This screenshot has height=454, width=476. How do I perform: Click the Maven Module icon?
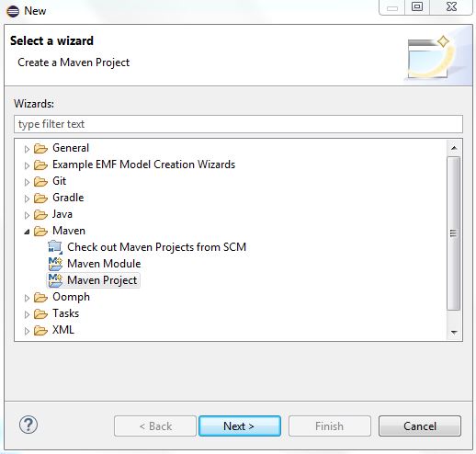click(x=55, y=264)
